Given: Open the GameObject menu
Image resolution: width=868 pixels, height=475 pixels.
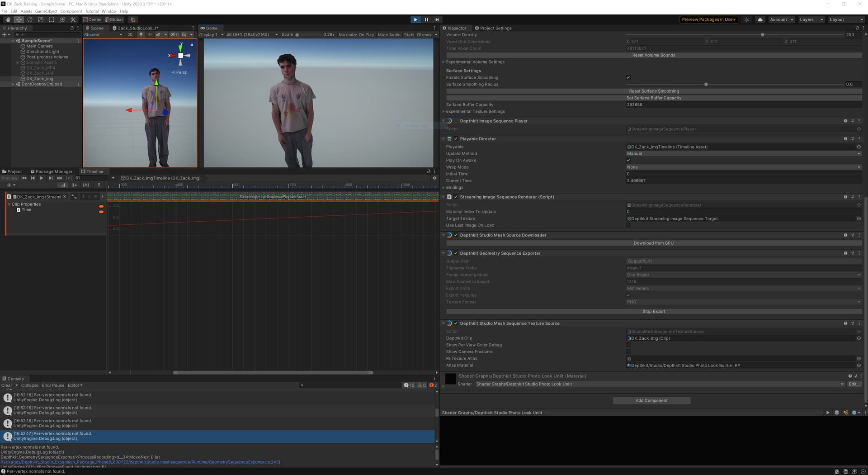Looking at the screenshot, I should click(x=46, y=11).
